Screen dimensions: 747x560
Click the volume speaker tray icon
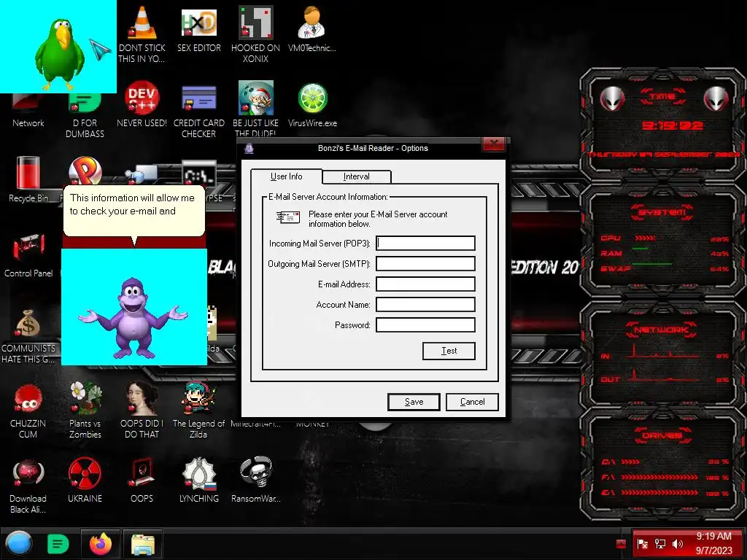pyautogui.click(x=678, y=544)
